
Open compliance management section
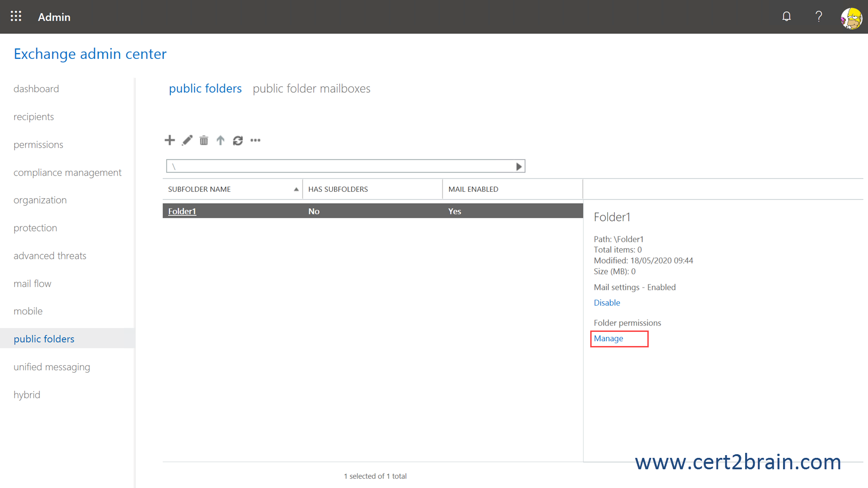tap(68, 172)
